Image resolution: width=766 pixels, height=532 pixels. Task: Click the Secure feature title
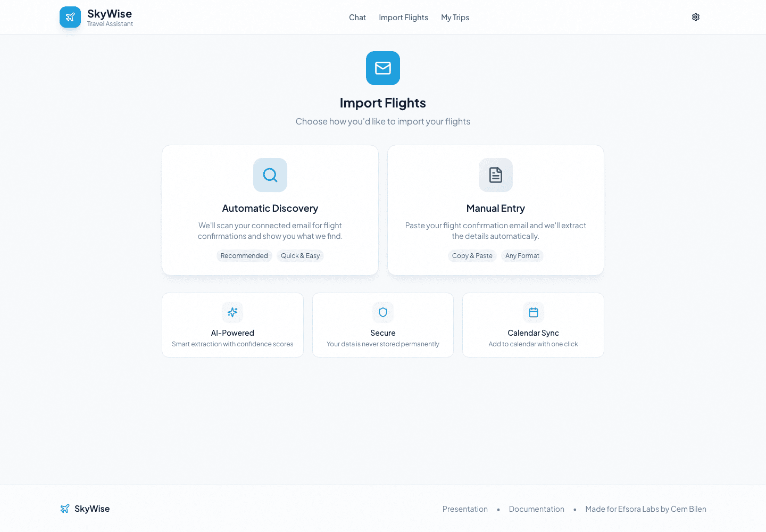[x=383, y=333]
